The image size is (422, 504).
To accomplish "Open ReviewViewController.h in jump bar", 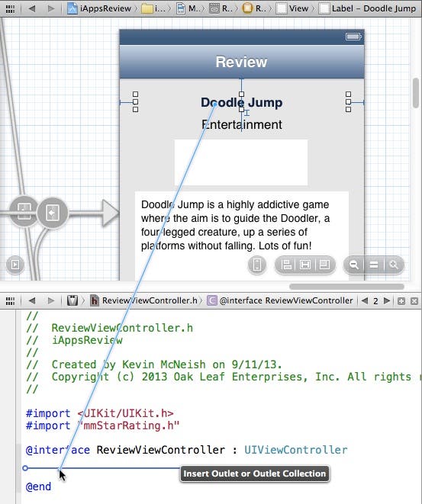I will click(143, 300).
